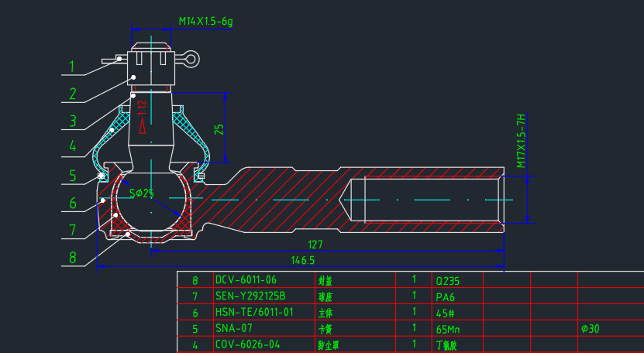Click the red 1:12 taper annotation

142,108
